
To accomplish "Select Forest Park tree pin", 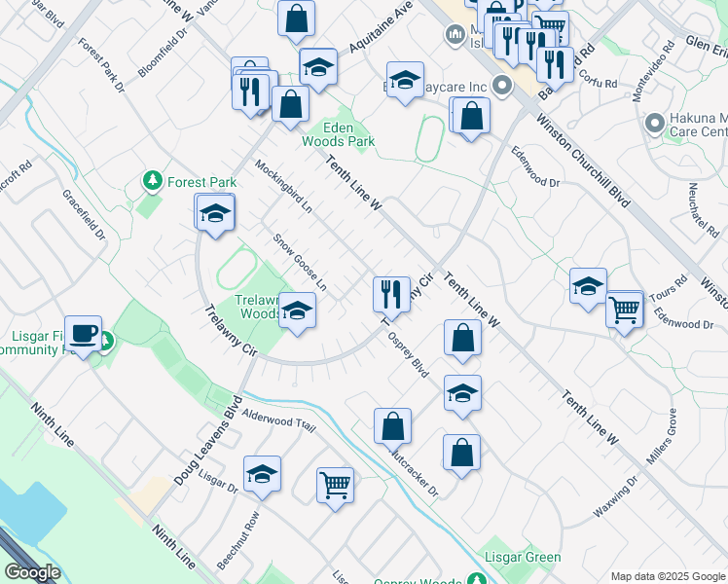I will (x=152, y=181).
